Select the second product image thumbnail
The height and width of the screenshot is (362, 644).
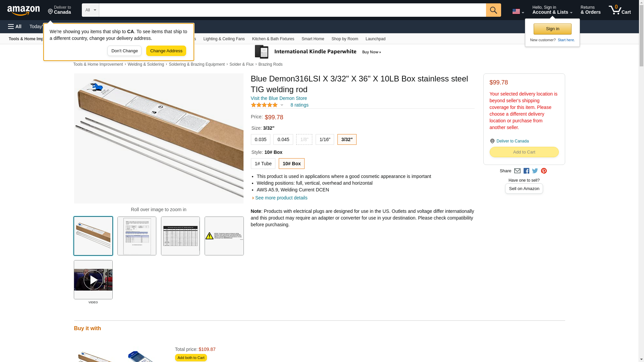tap(137, 236)
